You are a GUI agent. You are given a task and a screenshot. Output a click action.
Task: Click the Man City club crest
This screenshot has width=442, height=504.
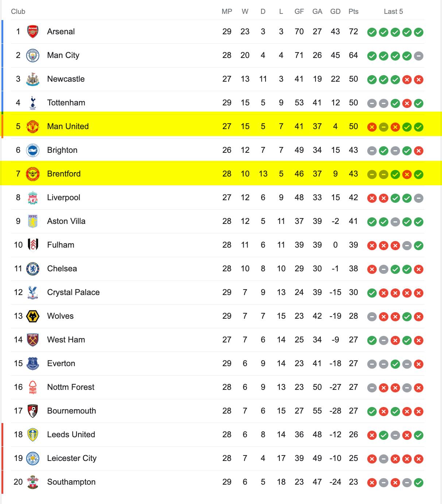coord(33,55)
